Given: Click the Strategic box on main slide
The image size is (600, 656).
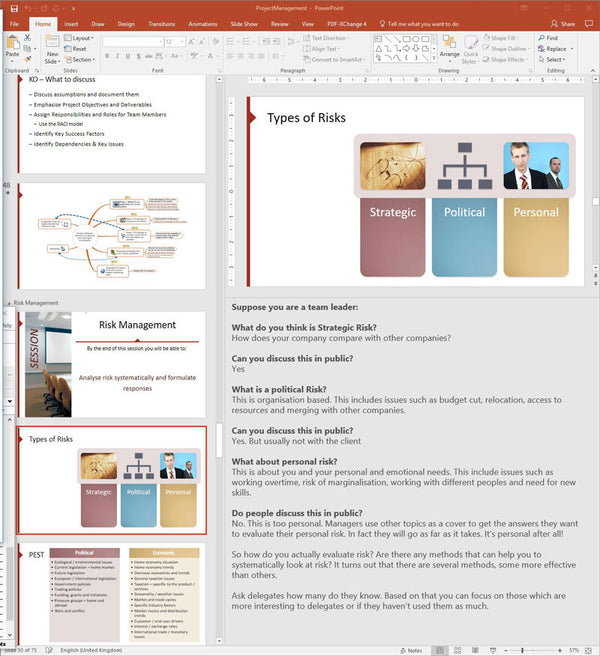Looking at the screenshot, I should (392, 237).
